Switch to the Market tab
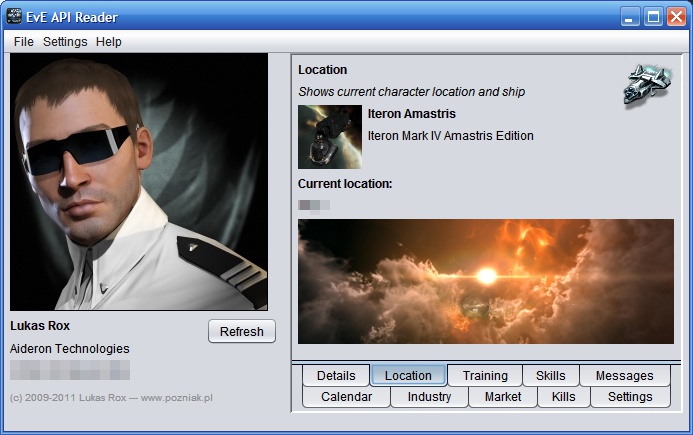Viewport: 693px width, 435px height. point(503,397)
